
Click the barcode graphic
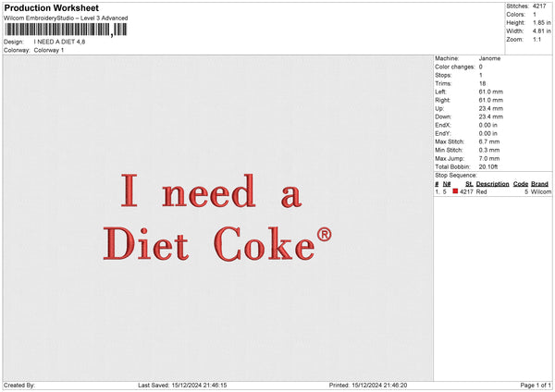point(67,30)
